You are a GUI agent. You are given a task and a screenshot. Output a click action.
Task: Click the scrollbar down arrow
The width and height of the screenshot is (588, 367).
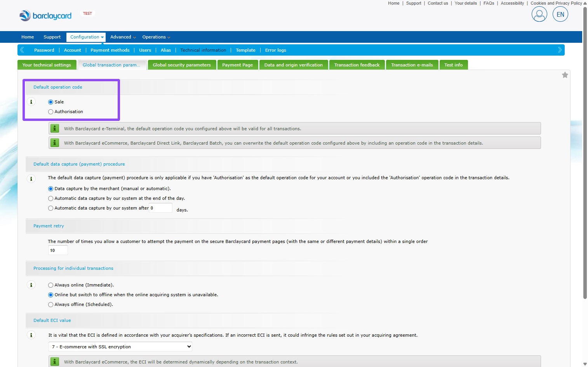[585, 364]
